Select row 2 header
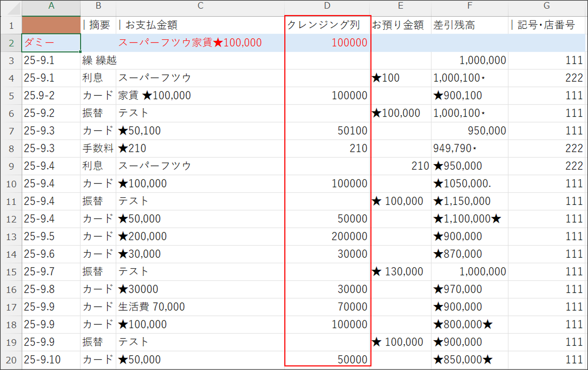The width and height of the screenshot is (588, 370). (x=11, y=43)
